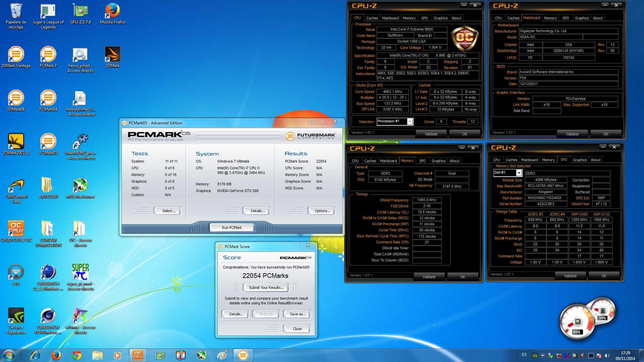This screenshot has height=362, width=644.
Task: Open the PCMark 7 desktop icon
Action: [48, 57]
